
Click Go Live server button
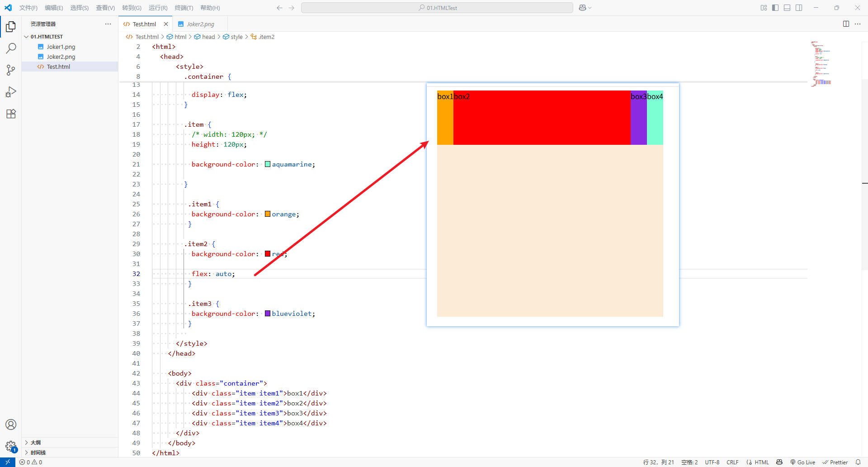tap(803, 462)
